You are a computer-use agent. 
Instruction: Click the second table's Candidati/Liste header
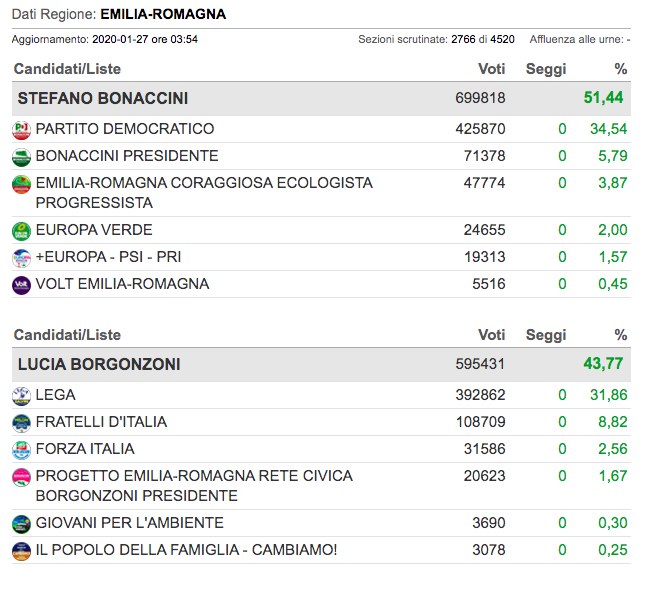[x=67, y=335]
